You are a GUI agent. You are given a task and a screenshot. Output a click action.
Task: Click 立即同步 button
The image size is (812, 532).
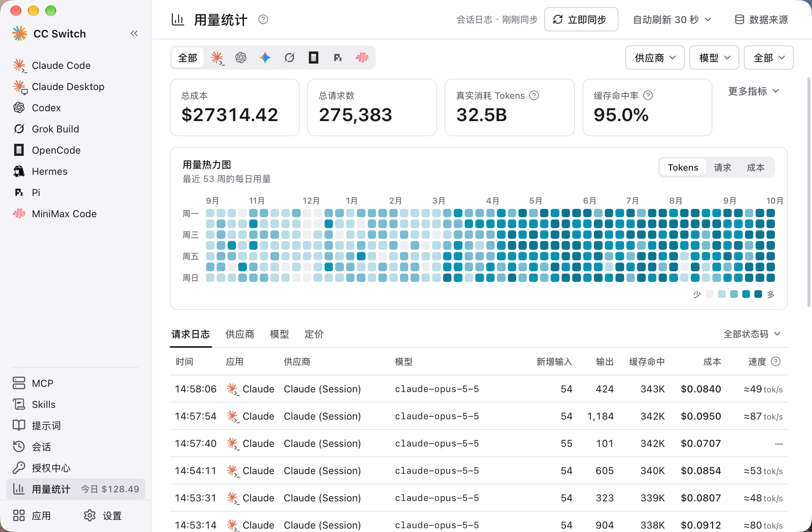[x=581, y=19]
